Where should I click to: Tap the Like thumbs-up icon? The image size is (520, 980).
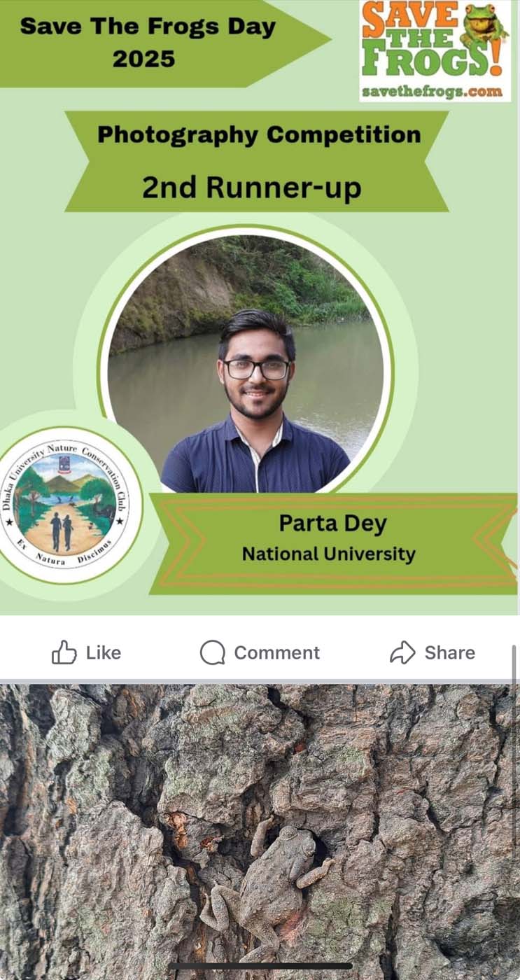tap(64, 652)
